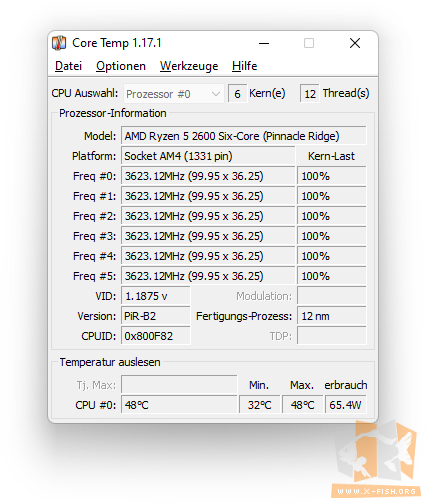The height and width of the screenshot is (503, 426).
Task: Select the CPUID 0x800F82 field
Action: pyautogui.click(x=156, y=336)
